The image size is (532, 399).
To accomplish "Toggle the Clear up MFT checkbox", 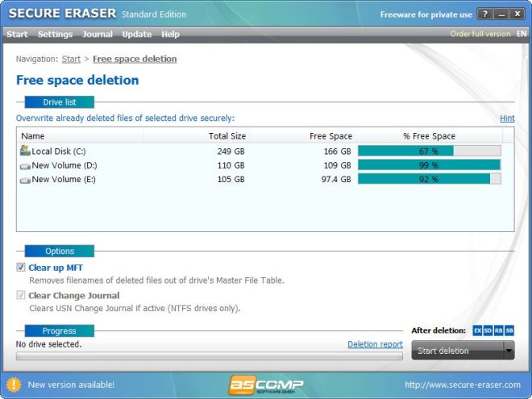I will [x=21, y=267].
